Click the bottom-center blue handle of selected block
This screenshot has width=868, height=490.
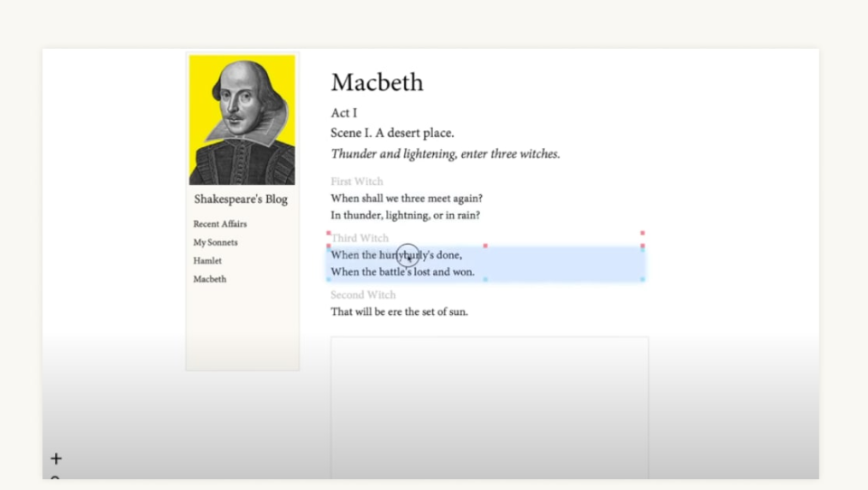click(x=485, y=280)
